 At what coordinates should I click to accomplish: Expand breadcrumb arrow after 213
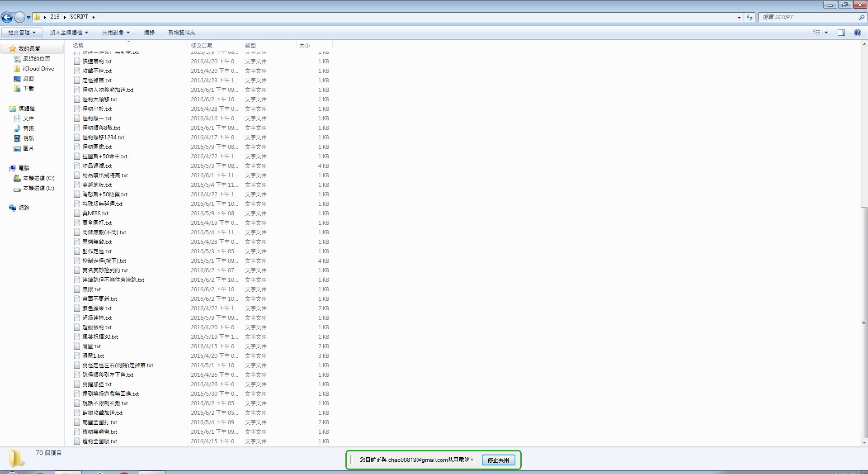[65, 17]
